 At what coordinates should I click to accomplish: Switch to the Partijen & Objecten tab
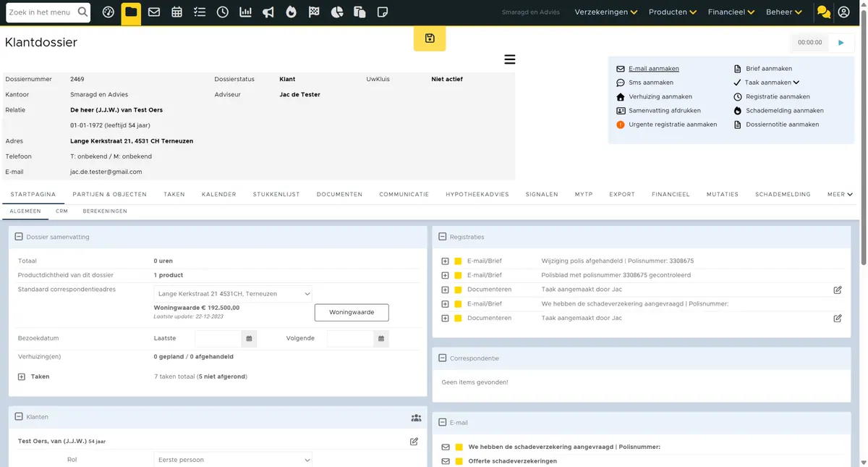(x=110, y=194)
